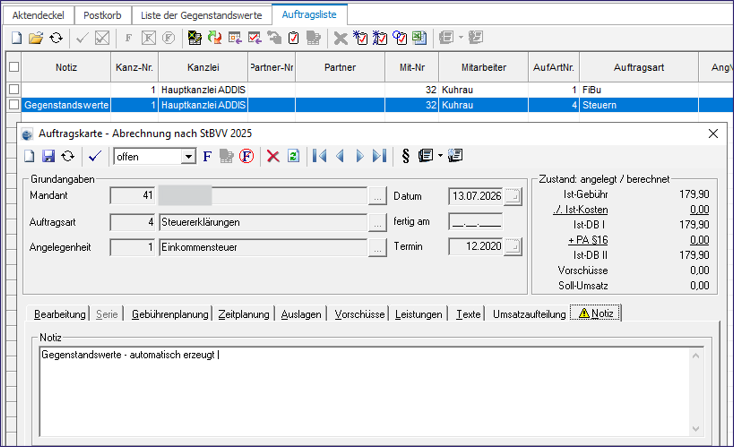Click open folder icon in Auftragsliste toolbar

click(36, 38)
